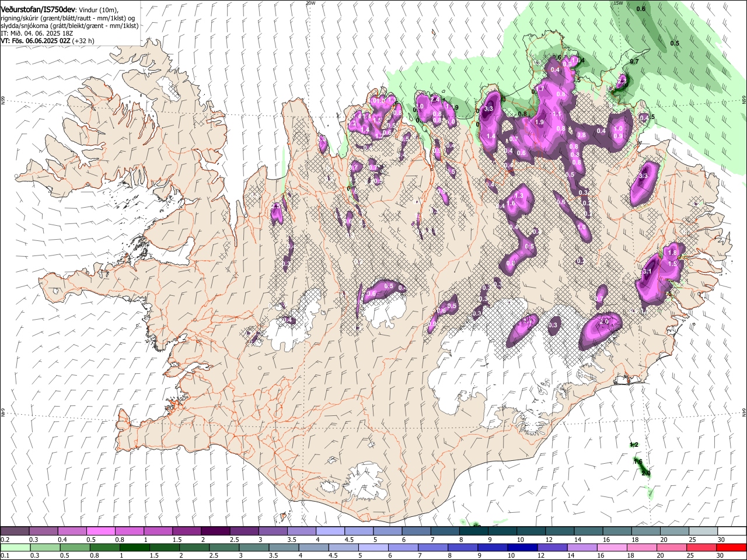The width and height of the screenshot is (747, 560).
Task: Click the upper legend swatch between 3 and 3.5
Action: click(273, 531)
